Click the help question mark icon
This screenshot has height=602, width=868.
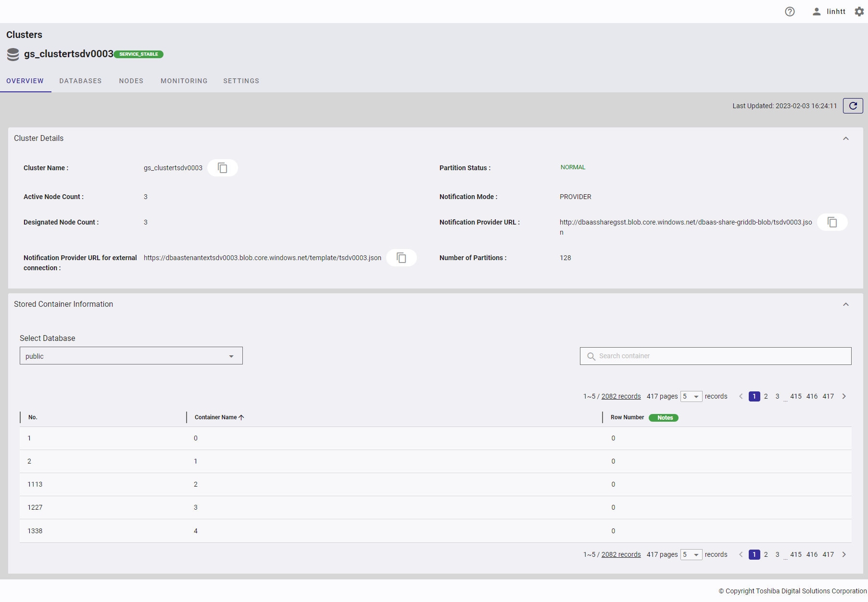pos(790,12)
